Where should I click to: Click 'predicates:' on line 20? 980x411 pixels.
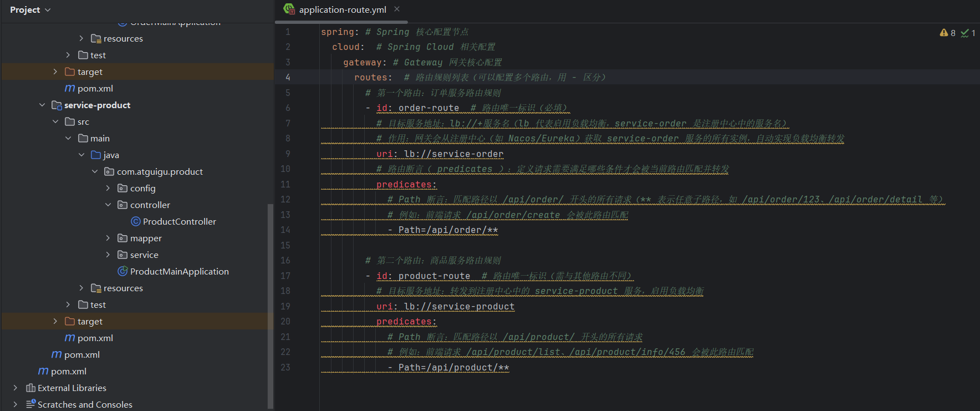[x=406, y=322]
